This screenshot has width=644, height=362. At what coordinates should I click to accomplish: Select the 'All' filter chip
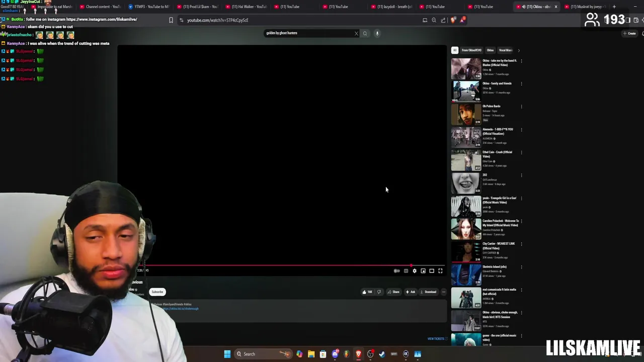click(x=454, y=50)
